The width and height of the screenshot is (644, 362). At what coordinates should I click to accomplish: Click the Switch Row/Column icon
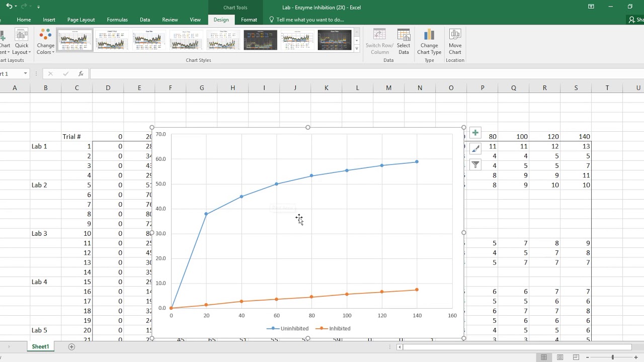click(379, 42)
